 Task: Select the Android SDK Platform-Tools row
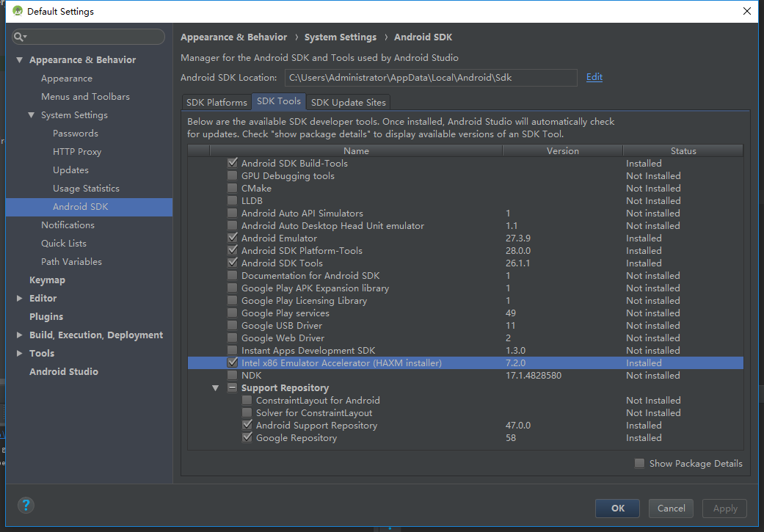465,251
